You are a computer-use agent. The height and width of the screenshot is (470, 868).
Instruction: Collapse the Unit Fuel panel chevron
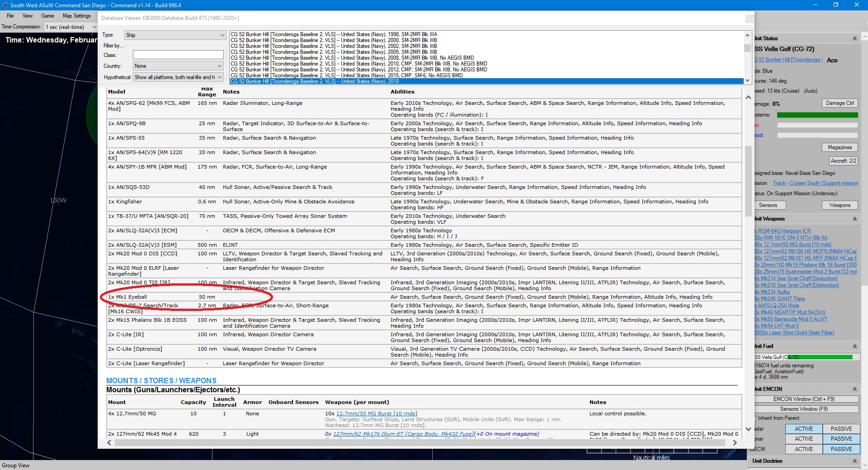pyautogui.click(x=854, y=346)
